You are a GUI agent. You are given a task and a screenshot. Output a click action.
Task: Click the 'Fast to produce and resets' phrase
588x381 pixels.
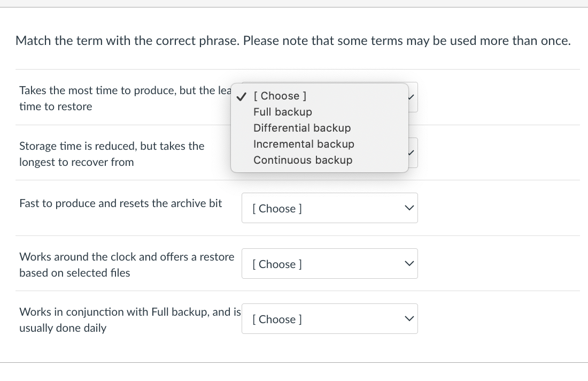click(120, 203)
